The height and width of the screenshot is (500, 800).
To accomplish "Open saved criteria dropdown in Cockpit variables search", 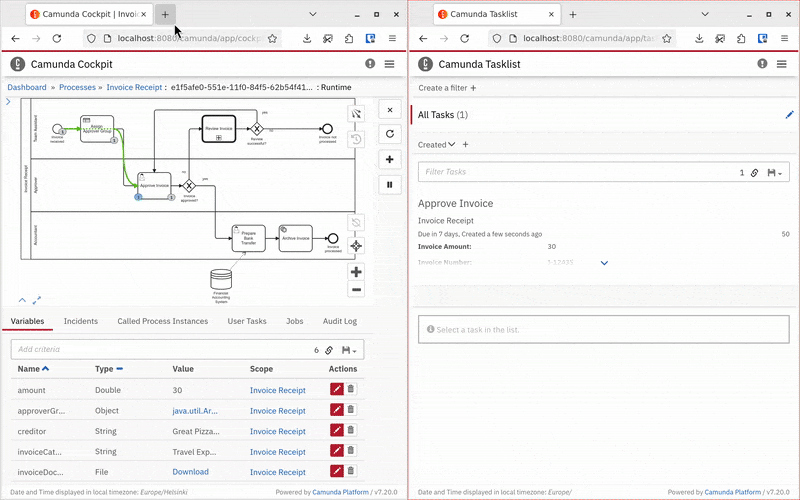I will pos(349,350).
